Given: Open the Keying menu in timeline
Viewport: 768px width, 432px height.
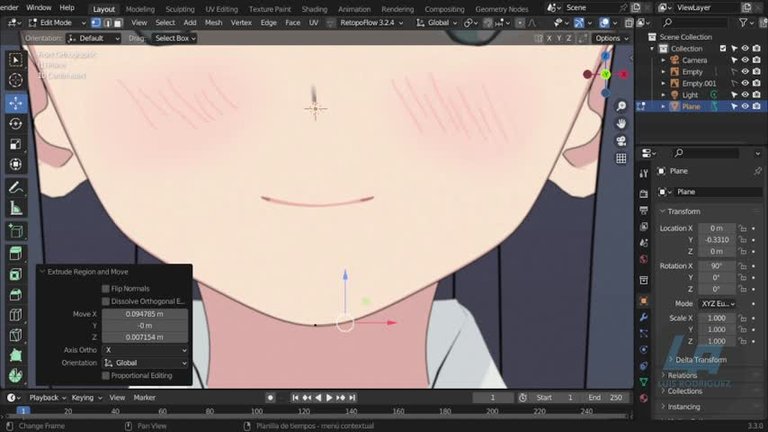Looking at the screenshot, I should [x=86, y=398].
